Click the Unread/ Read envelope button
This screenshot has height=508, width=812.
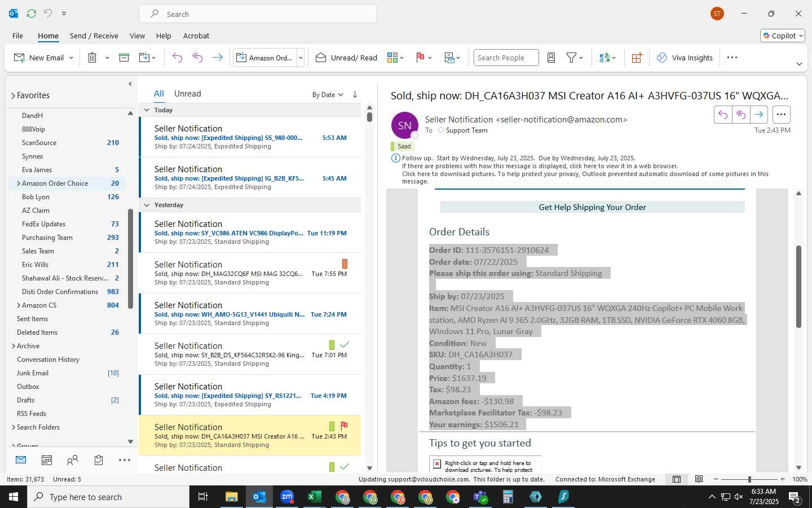pyautogui.click(x=346, y=58)
